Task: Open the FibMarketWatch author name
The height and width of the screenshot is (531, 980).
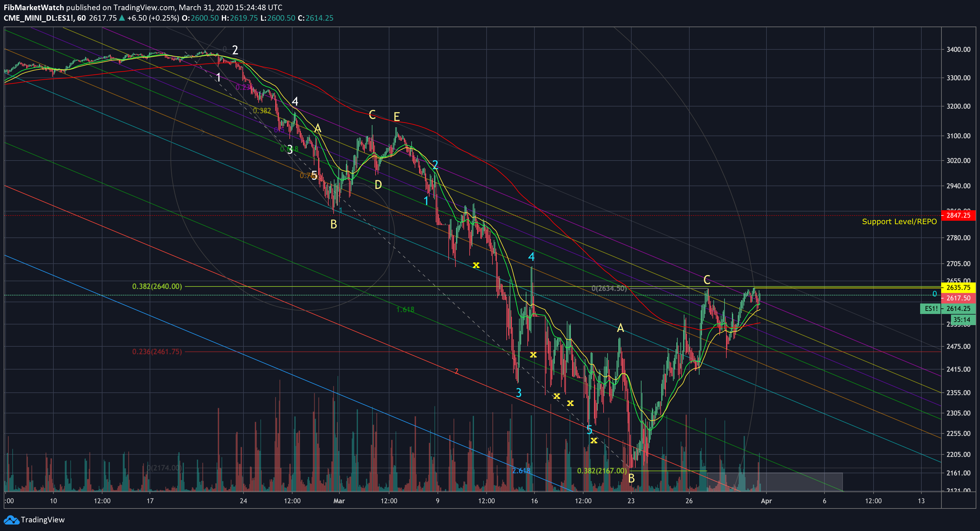Action: point(34,7)
